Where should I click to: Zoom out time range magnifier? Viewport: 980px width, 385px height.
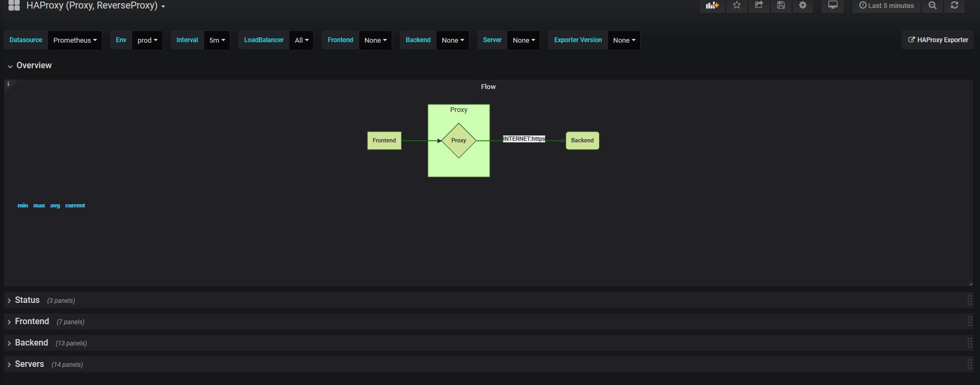point(933,5)
